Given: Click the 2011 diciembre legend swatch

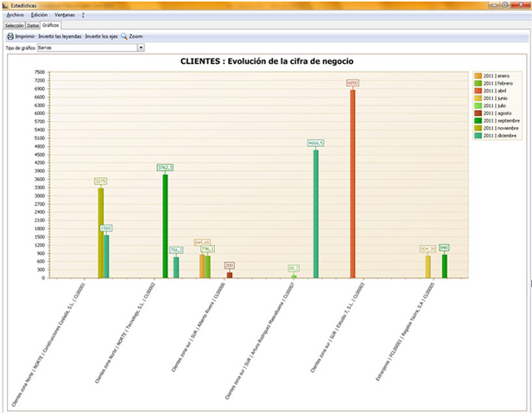Looking at the screenshot, I should click(x=478, y=136).
